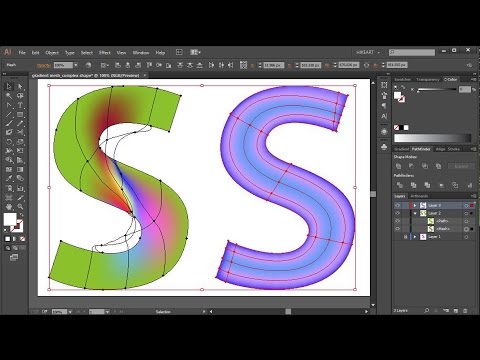Image resolution: width=480 pixels, height=360 pixels.
Task: Open Color panel flyout menu
Action: [473, 79]
